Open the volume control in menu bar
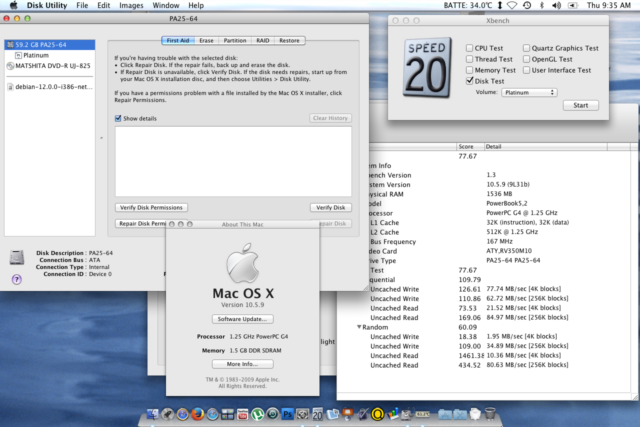640x427 pixels. [556, 5]
